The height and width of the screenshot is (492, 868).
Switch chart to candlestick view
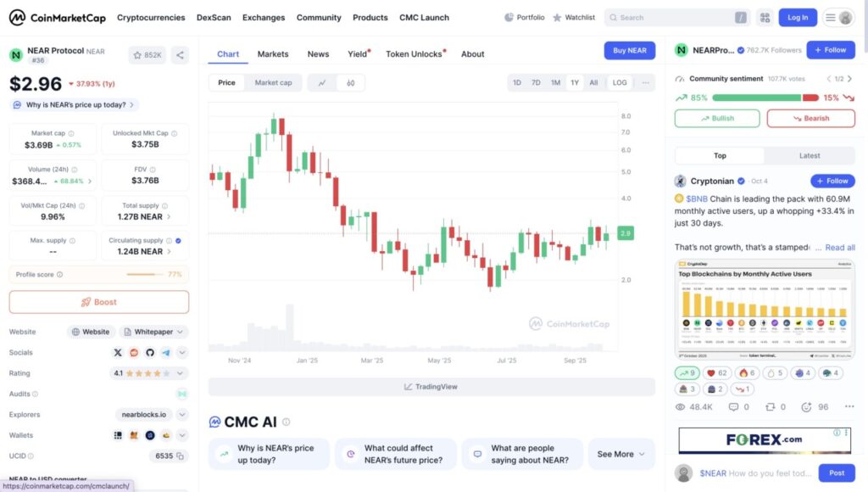pos(350,82)
